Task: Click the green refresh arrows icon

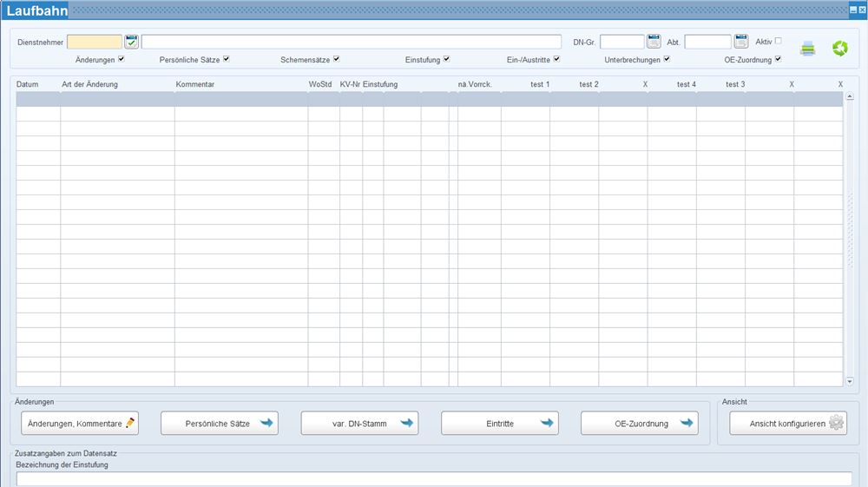Action: tap(839, 48)
